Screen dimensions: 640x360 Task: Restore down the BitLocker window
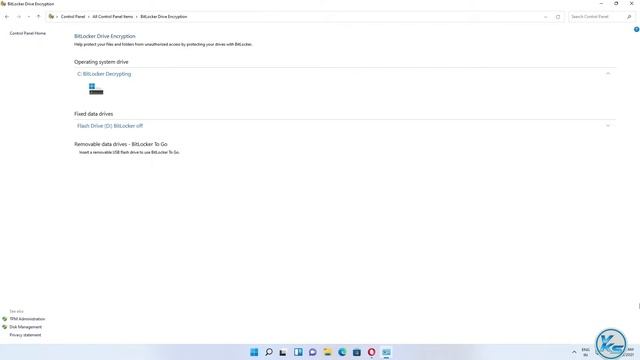pyautogui.click(x=616, y=4)
